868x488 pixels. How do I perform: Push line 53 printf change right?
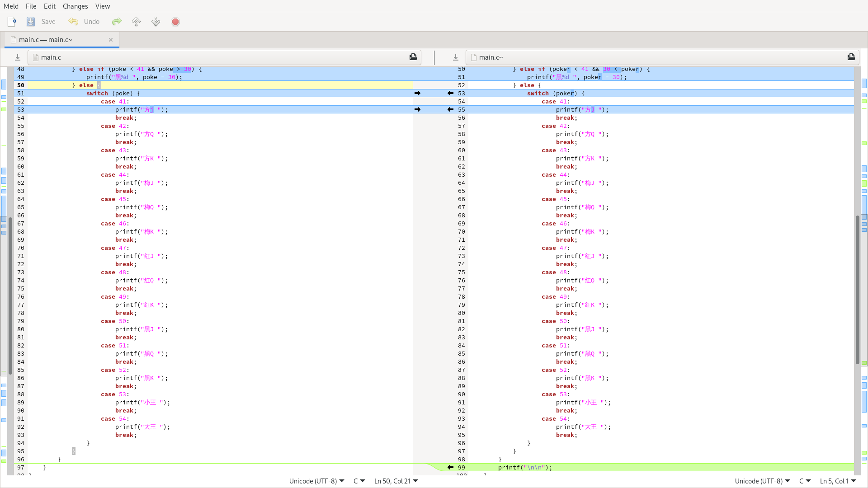(417, 109)
